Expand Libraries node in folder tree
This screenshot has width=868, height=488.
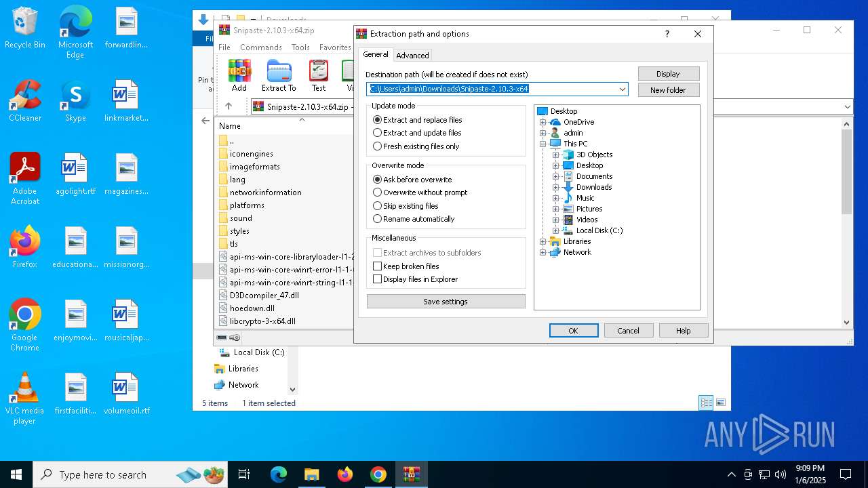pos(542,241)
